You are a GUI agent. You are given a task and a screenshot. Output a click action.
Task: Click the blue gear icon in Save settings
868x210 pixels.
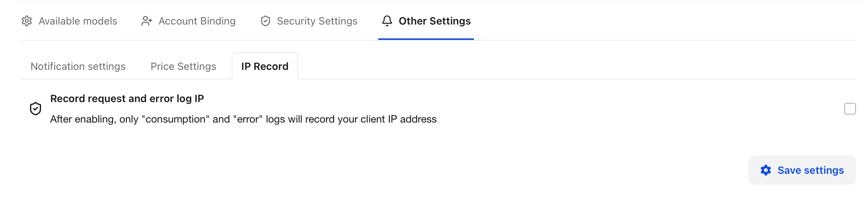[766, 170]
